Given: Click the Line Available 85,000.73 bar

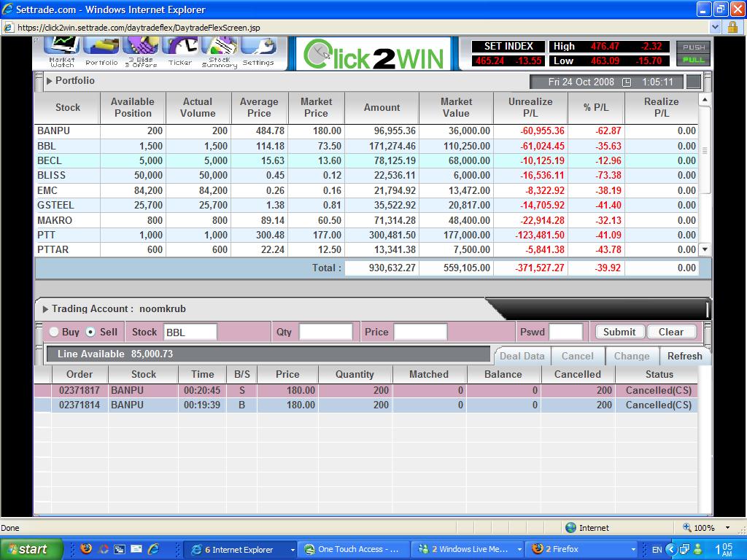Looking at the screenshot, I should 268,354.
